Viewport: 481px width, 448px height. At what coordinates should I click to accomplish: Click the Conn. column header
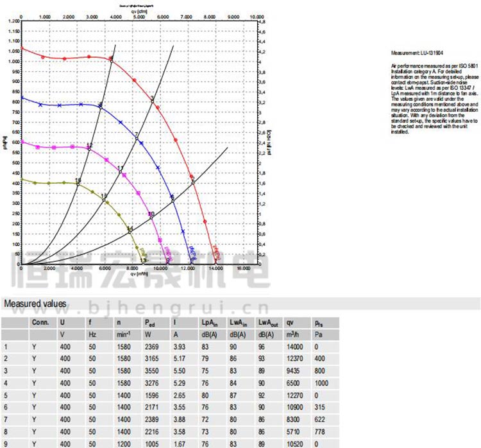(40, 322)
